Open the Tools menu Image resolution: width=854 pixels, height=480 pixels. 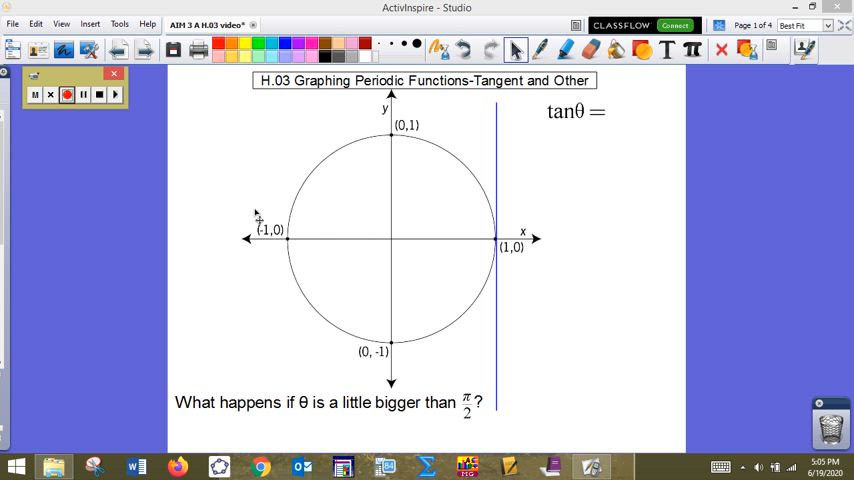[119, 24]
